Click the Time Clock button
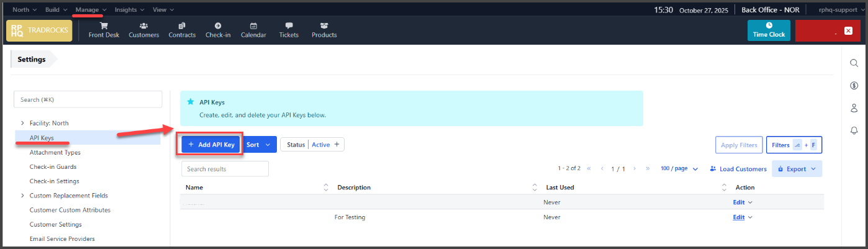Screen dimensions: 868x249 pos(769,30)
